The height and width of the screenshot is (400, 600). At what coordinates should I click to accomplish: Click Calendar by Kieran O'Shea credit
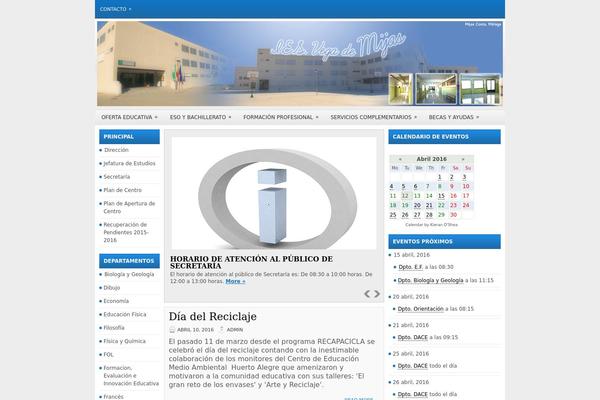click(x=431, y=225)
